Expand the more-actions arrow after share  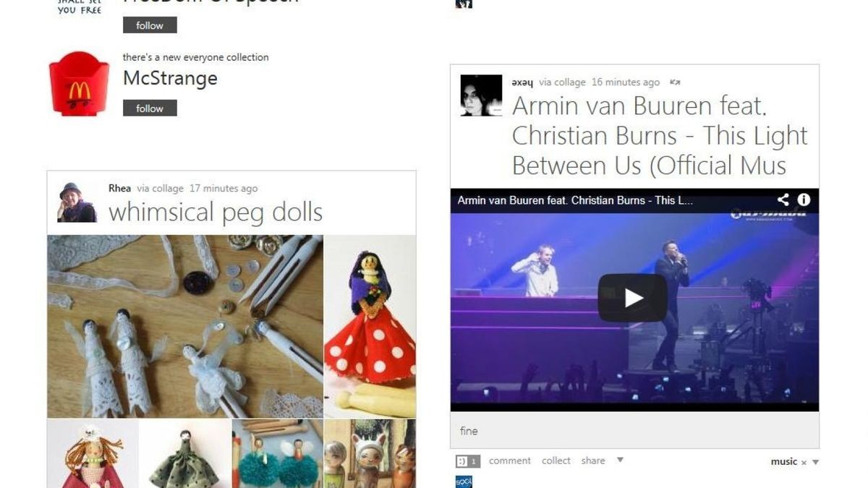click(619, 460)
